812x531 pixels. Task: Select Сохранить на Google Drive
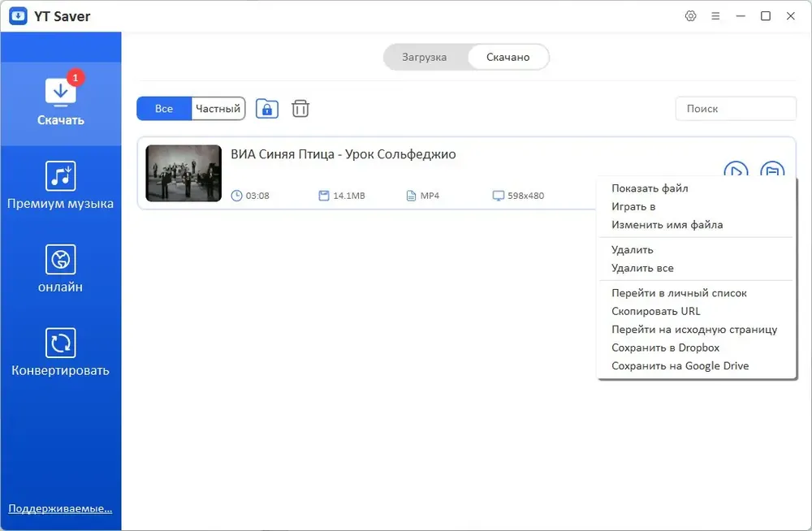680,365
